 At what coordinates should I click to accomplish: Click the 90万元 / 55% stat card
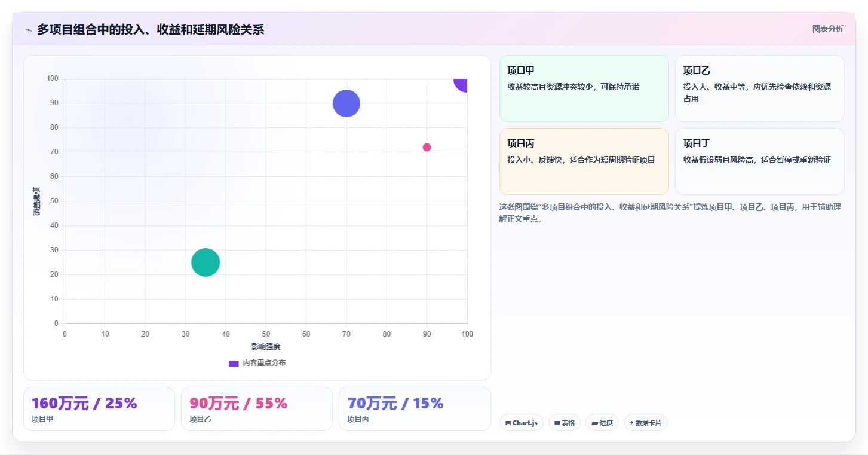click(x=257, y=409)
